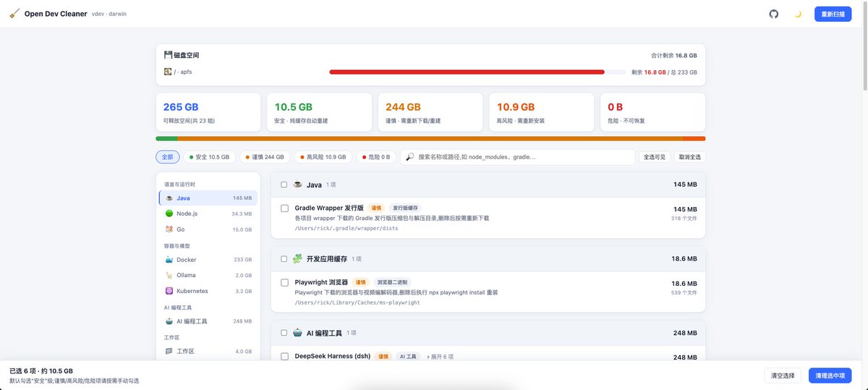
Task: Filter by 谨慎 244 GB
Action: tap(265, 157)
